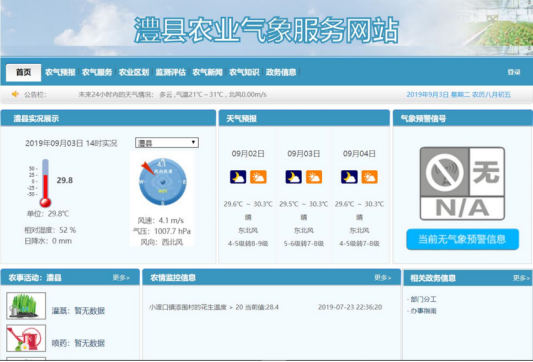Expand 更多 in 相关政务信息 panel

point(521,278)
